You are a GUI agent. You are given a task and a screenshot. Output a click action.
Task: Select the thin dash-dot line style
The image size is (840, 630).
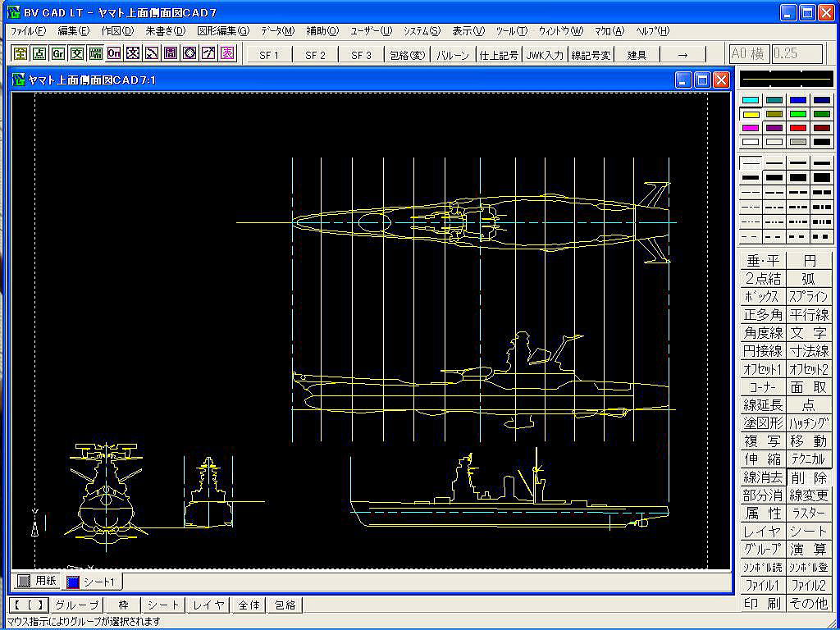click(x=750, y=207)
